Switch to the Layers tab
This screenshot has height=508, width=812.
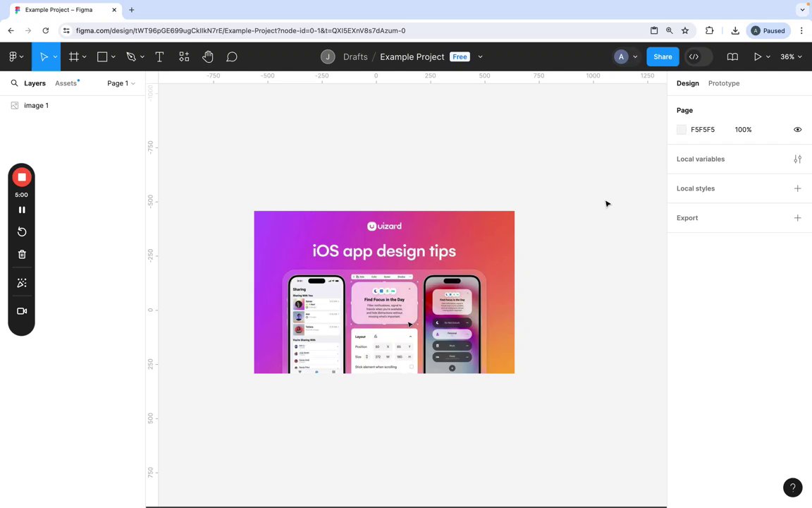coord(35,83)
